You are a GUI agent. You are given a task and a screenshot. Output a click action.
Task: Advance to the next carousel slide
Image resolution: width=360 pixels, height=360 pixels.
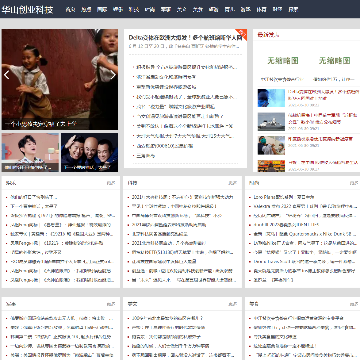point(113,75)
